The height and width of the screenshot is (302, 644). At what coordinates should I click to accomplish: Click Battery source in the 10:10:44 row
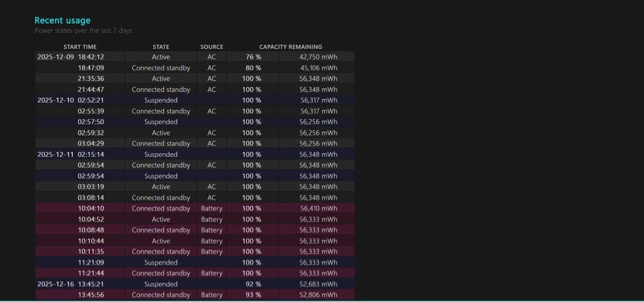[x=212, y=241]
